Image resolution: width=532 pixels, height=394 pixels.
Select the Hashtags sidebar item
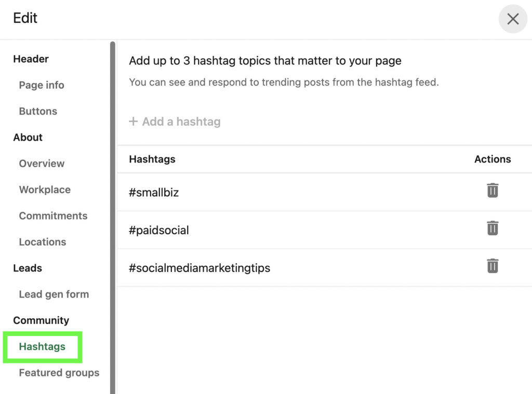[42, 347]
